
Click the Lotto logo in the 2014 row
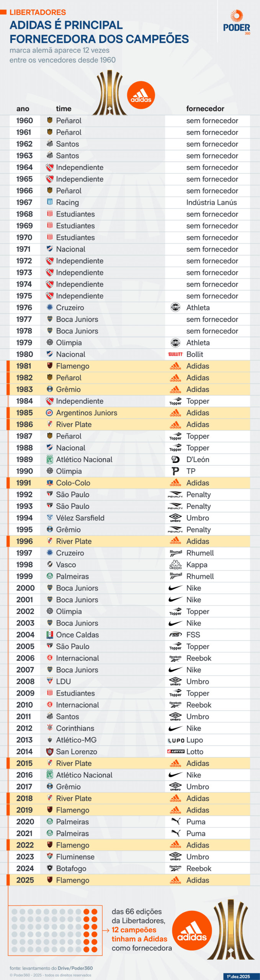176,751
